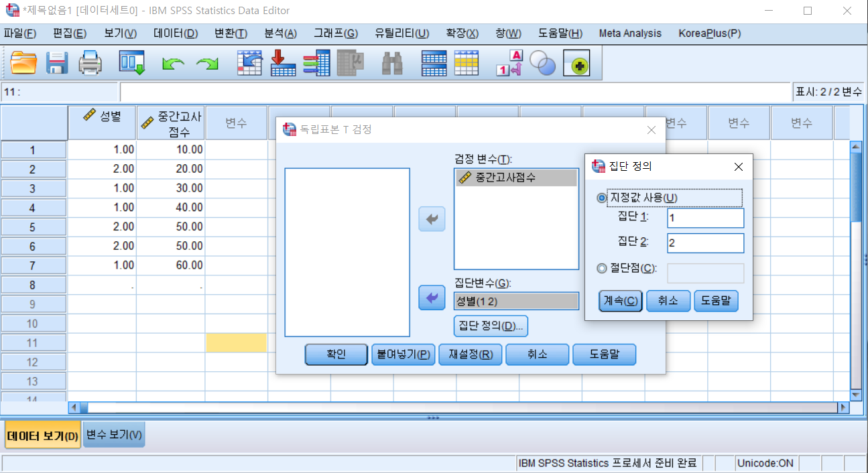The height and width of the screenshot is (473, 868).
Task: Open the 보기(V) menu
Action: click(120, 33)
